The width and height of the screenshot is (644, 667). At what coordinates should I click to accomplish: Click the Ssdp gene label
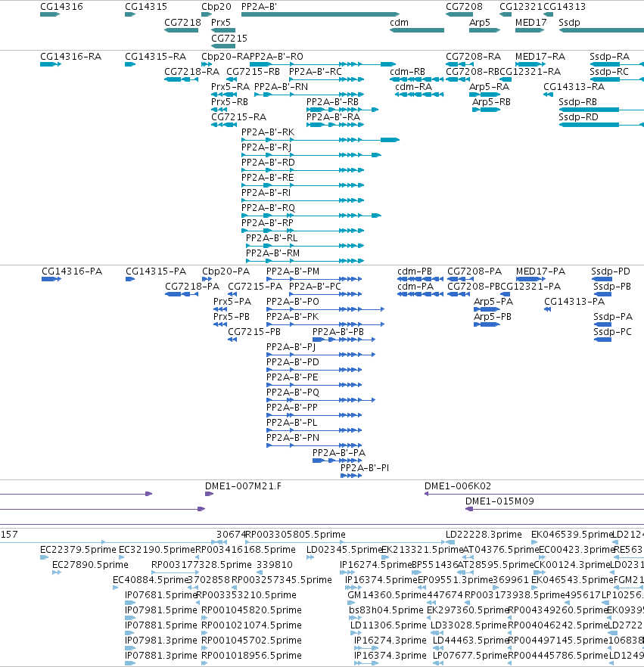[569, 23]
